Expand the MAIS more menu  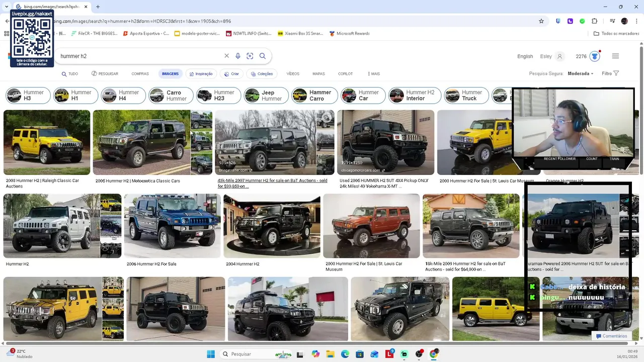pos(374,74)
